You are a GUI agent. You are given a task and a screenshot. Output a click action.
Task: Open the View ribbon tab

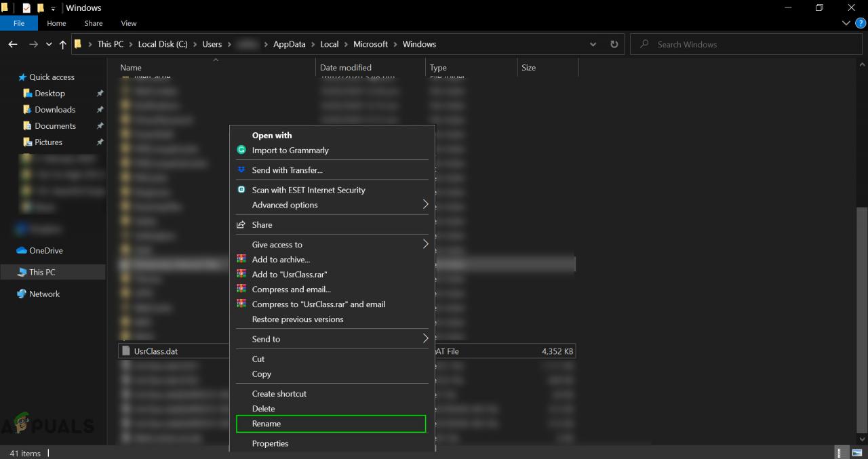tap(128, 23)
